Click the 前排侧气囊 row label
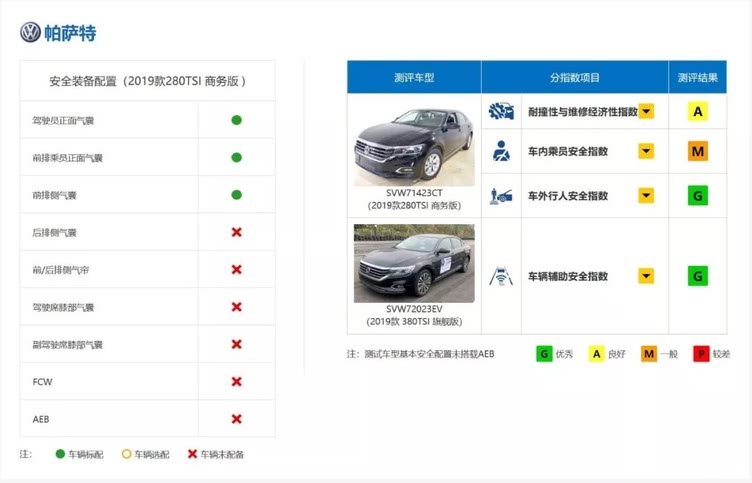Screen dimensions: 752x483 click(54, 195)
